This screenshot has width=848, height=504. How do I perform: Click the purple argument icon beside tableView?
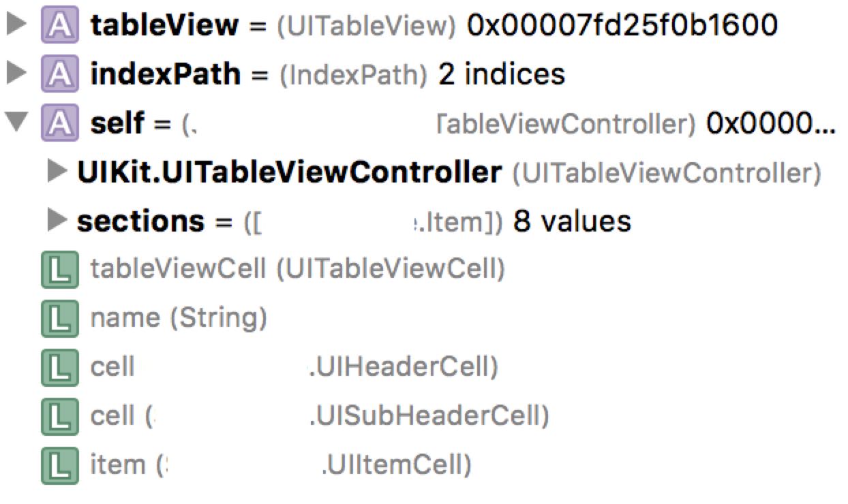pyautogui.click(x=60, y=26)
